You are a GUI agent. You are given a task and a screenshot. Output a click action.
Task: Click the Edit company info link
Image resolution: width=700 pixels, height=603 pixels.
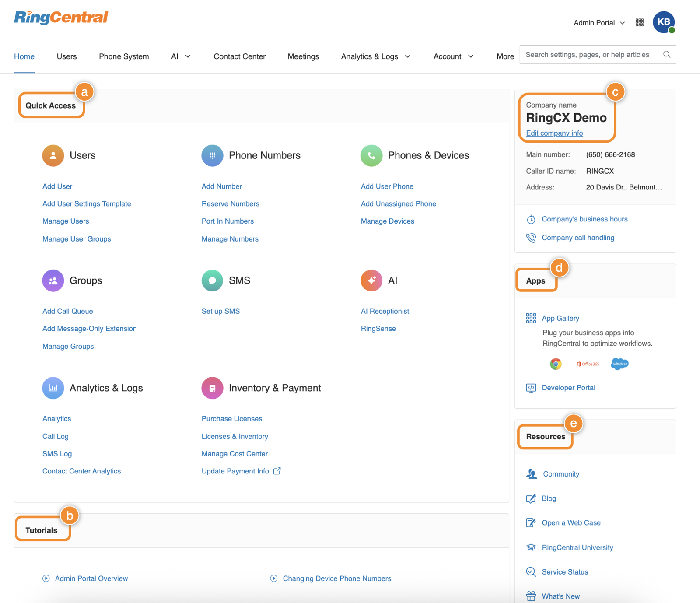coord(554,133)
